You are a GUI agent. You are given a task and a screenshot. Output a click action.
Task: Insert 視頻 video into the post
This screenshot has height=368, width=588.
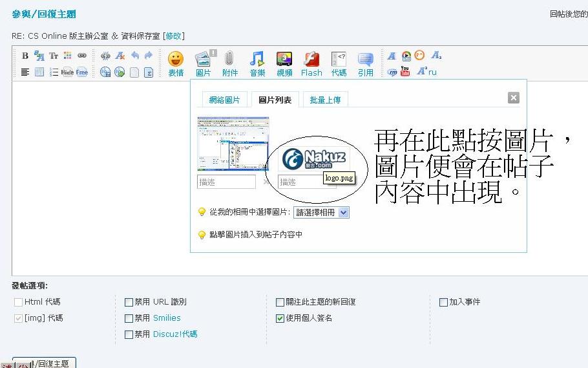coord(284,64)
